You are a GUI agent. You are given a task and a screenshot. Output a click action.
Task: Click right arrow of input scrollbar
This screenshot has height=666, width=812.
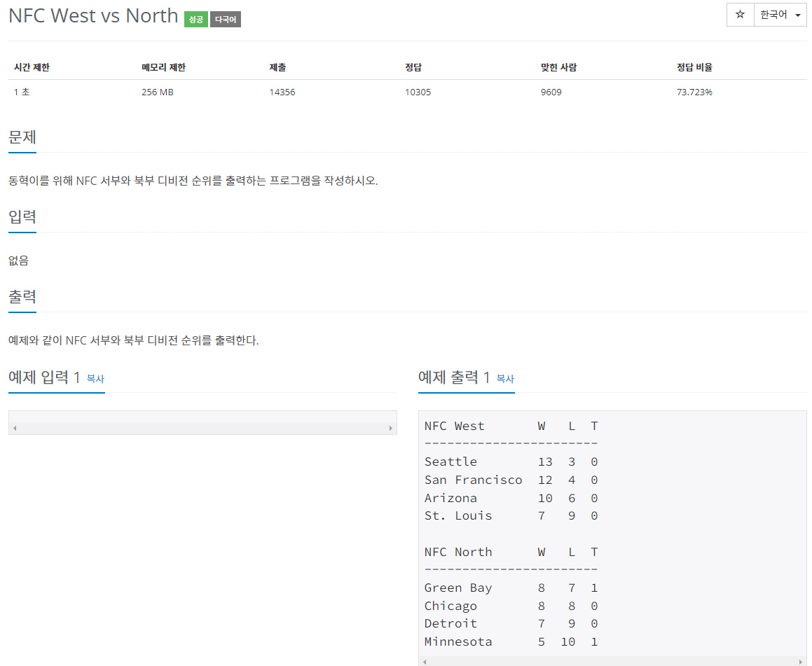click(x=390, y=428)
